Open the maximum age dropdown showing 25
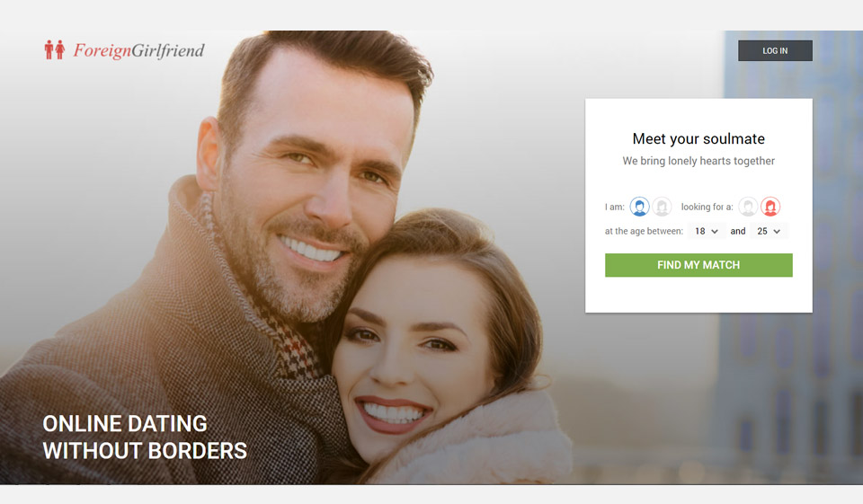This screenshot has height=504, width=863. point(769,231)
